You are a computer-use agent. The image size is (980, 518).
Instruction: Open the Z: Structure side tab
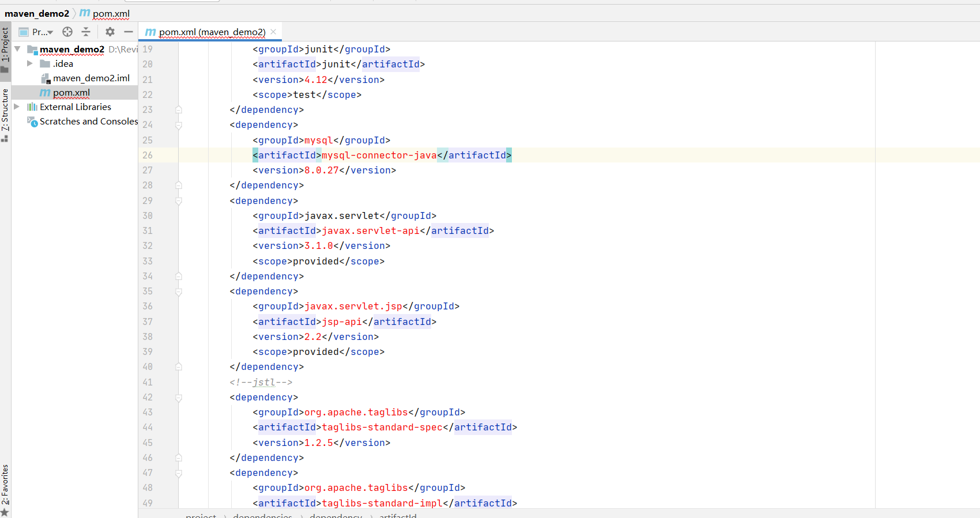[5, 115]
